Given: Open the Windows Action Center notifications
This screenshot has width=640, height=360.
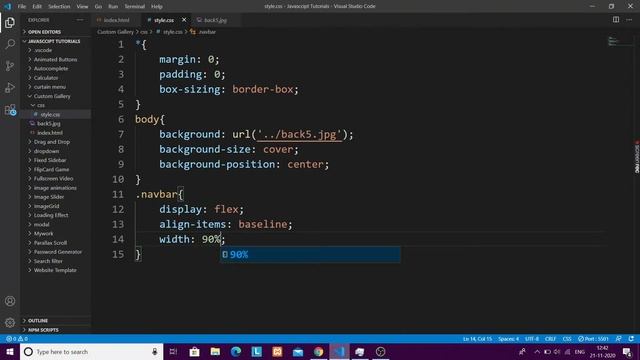Looking at the screenshot, I should 627,352.
